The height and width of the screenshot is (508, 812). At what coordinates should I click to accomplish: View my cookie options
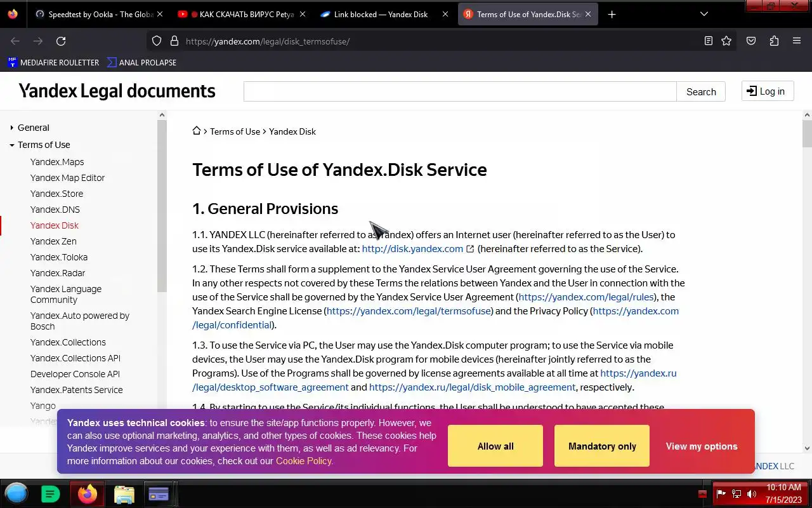[702, 446]
